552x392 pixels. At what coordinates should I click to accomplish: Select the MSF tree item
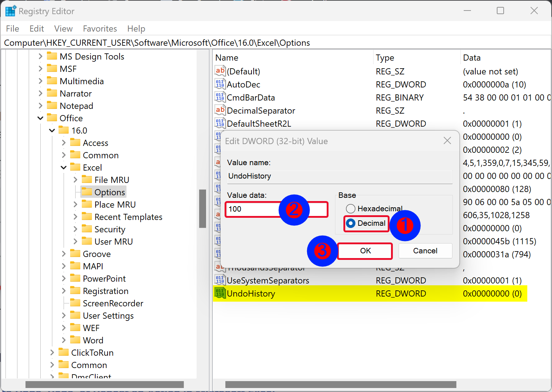68,69
